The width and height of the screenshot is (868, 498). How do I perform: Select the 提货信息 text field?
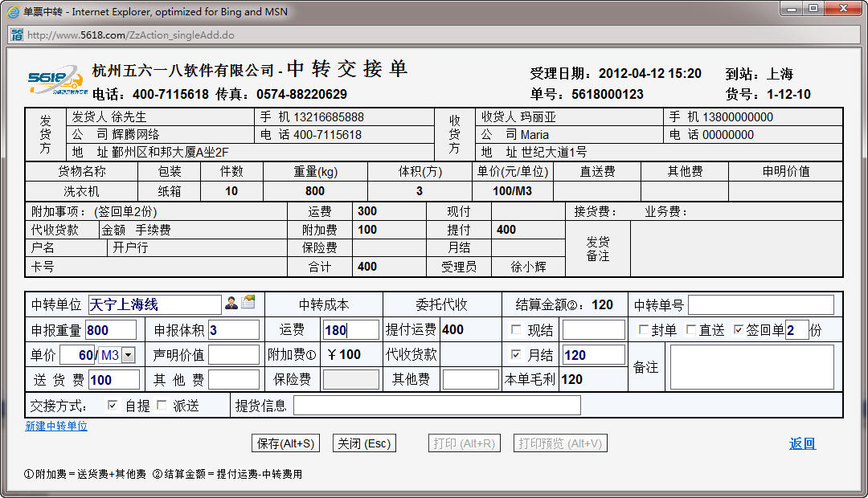[x=436, y=406]
